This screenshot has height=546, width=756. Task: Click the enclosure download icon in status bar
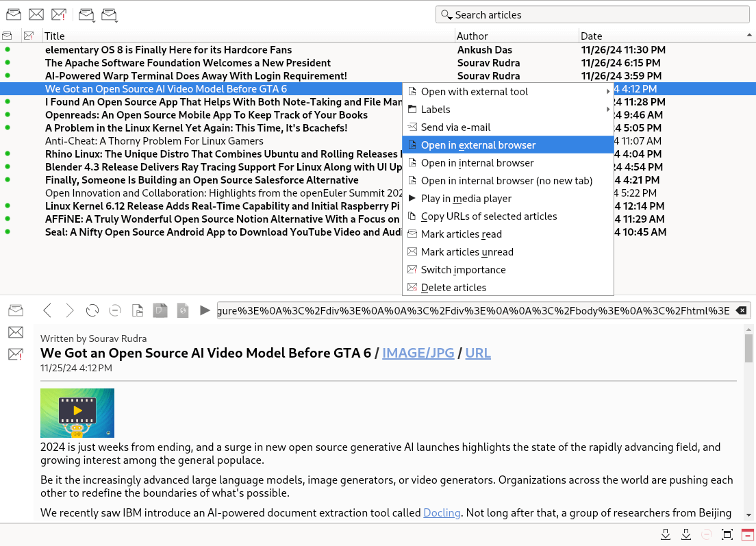tap(665, 534)
